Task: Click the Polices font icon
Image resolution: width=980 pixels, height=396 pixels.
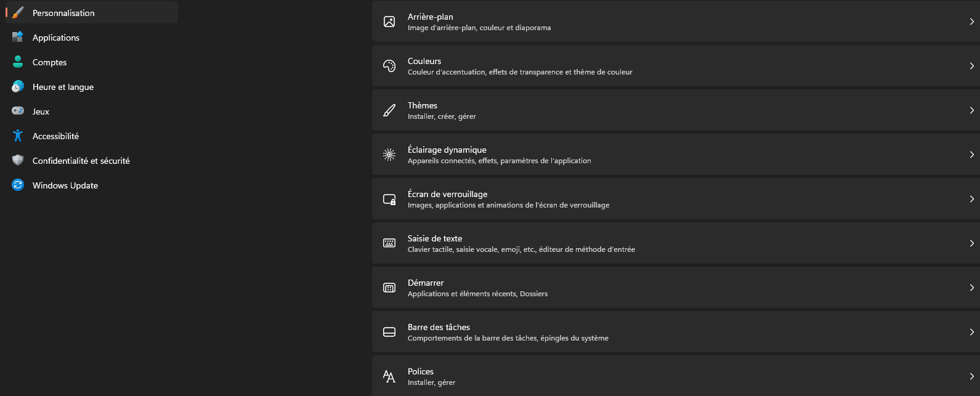Action: 389,376
